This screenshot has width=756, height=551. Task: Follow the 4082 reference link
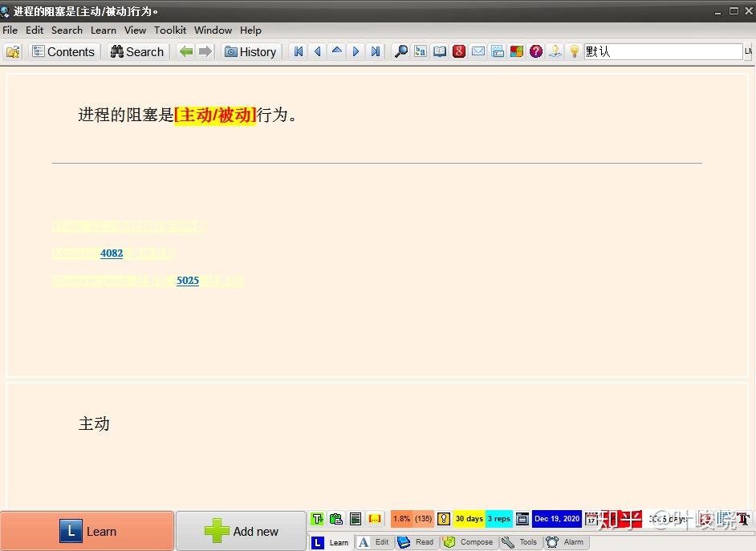pos(112,253)
